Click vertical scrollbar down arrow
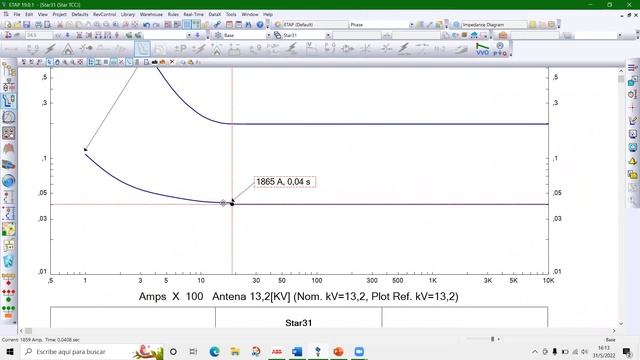This screenshot has height=360, width=640. point(621,324)
